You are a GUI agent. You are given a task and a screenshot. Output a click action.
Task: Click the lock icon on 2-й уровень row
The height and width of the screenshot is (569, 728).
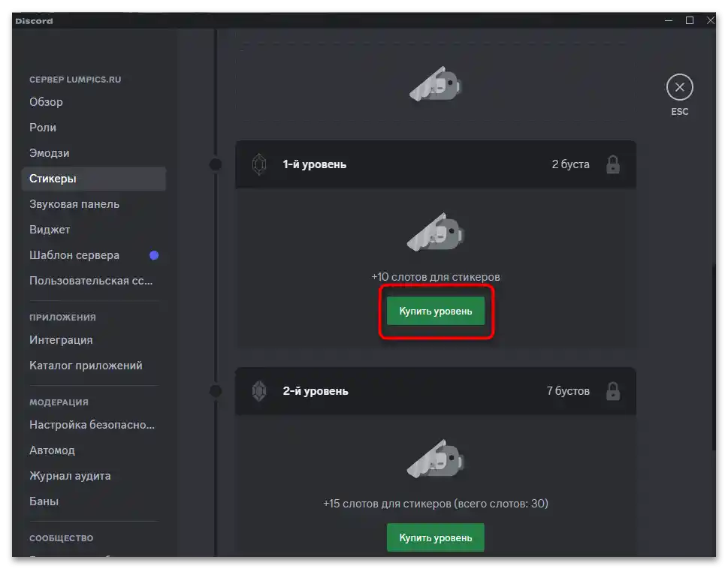[x=613, y=391]
